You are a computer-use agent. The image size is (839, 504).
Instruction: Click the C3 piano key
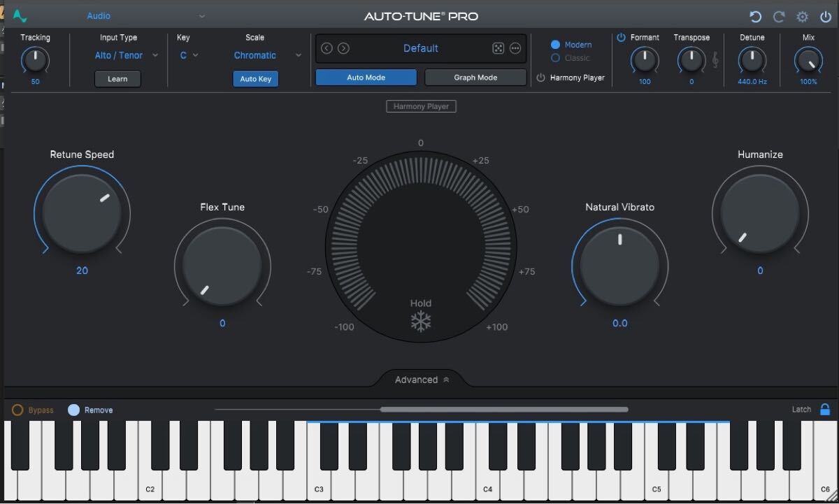pos(319,484)
